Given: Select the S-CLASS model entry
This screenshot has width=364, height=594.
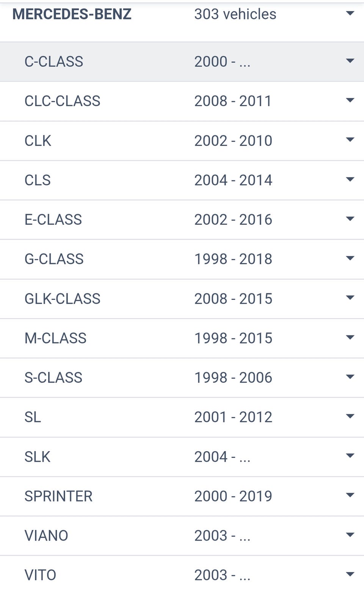Looking at the screenshot, I should [x=53, y=378].
